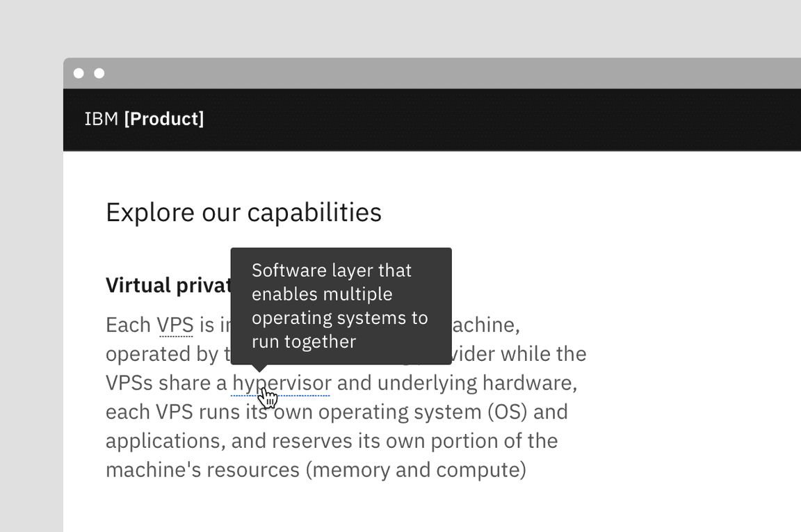The height and width of the screenshot is (532, 801).
Task: Select the 'Explore our capabilities' heading
Action: coord(243,212)
